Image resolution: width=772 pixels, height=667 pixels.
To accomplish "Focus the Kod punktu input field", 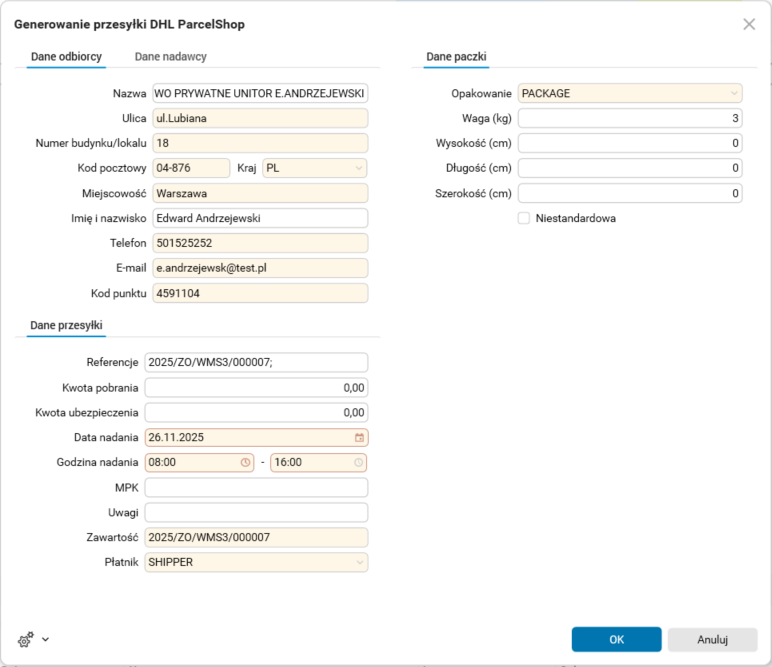I will [260, 293].
